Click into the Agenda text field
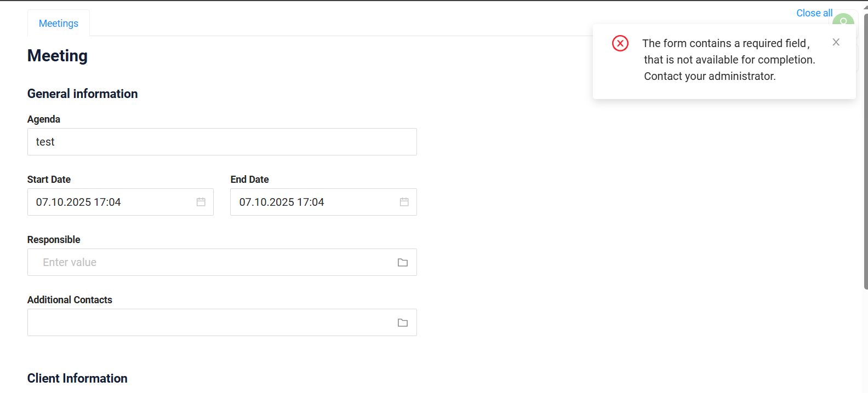Image resolution: width=868 pixels, height=393 pixels. (x=222, y=142)
